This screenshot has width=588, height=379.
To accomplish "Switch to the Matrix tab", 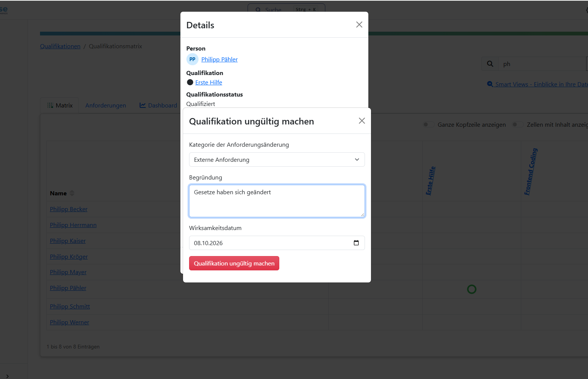I will click(60, 105).
